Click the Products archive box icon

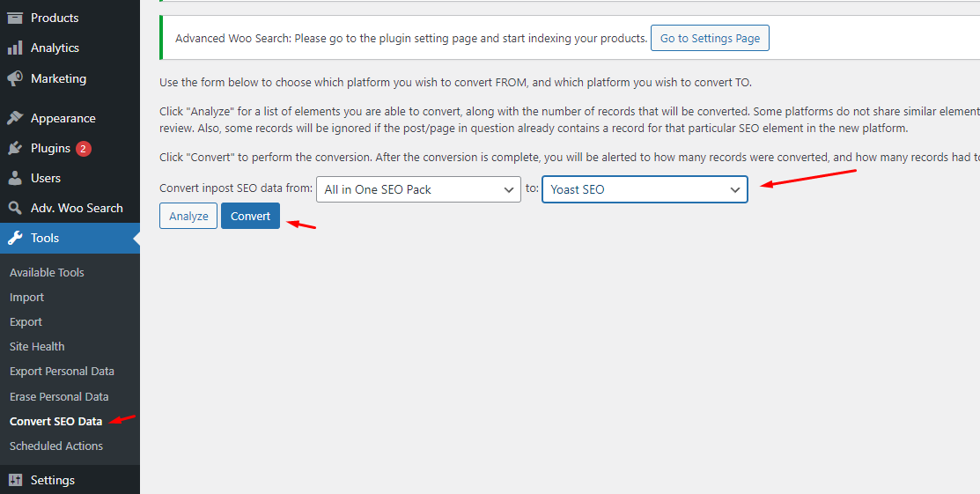point(15,18)
